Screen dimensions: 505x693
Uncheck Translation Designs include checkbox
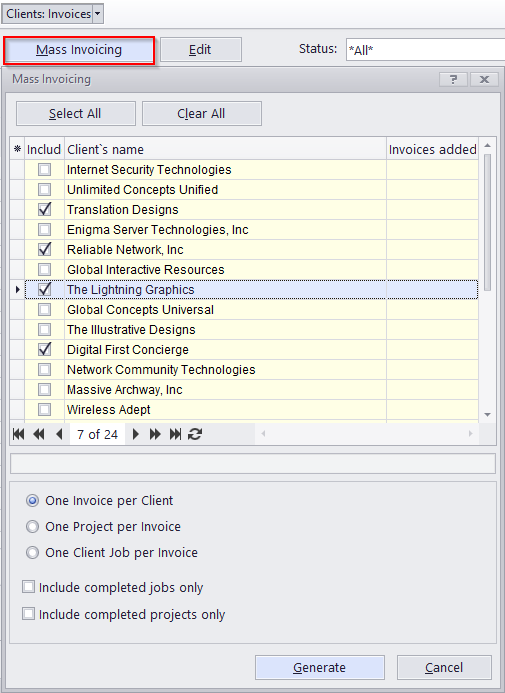coord(44,209)
